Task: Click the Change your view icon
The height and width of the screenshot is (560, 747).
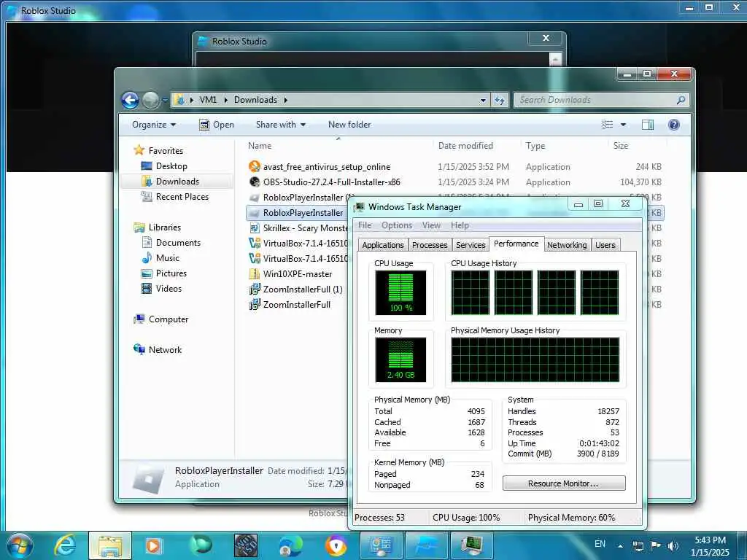Action: coord(608,125)
